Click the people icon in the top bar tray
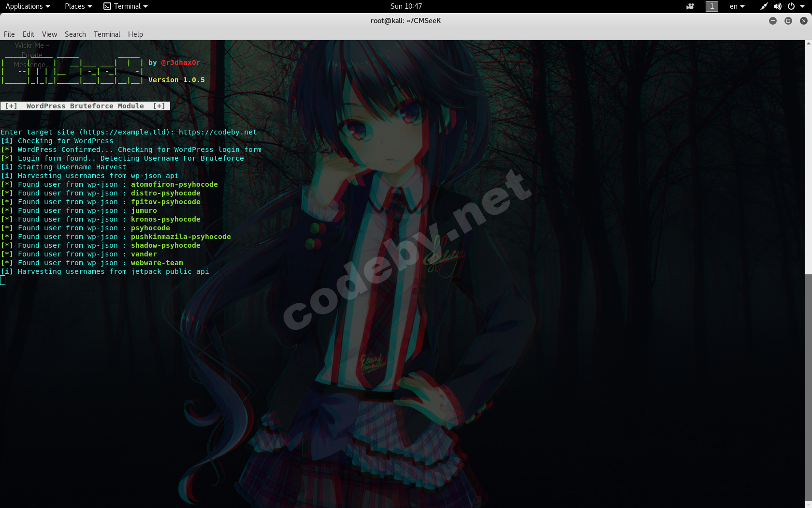Viewport: 812px width, 508px height. click(690, 6)
